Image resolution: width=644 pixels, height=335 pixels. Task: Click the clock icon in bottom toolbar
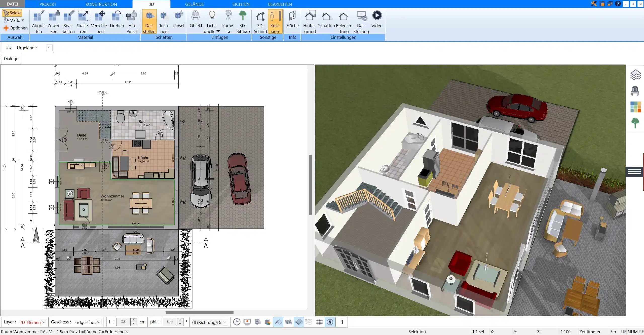click(237, 322)
